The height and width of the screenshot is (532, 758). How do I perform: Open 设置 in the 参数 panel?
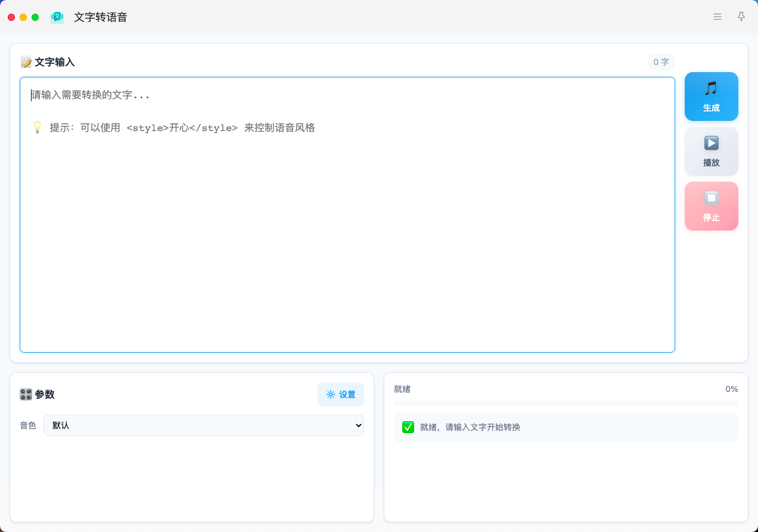pyautogui.click(x=340, y=394)
